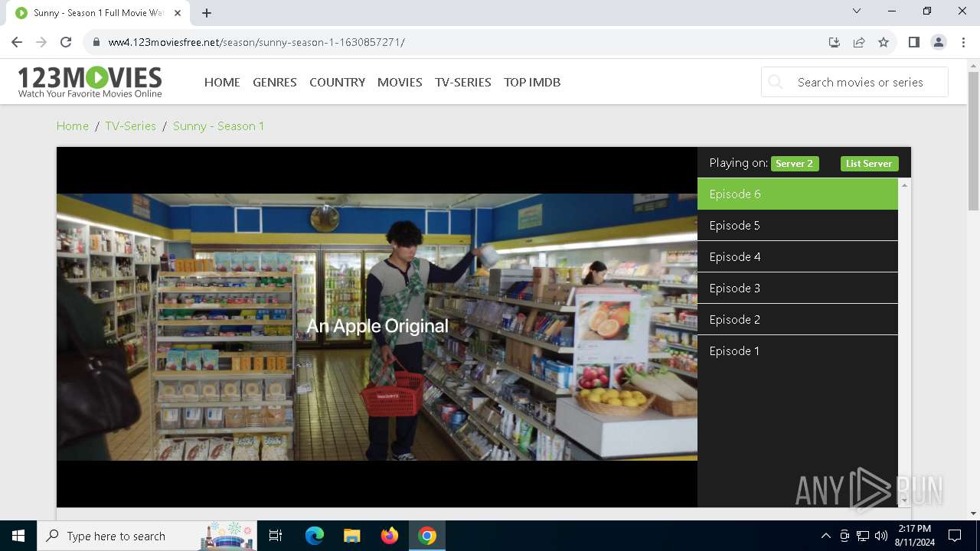
Task: Open the MOVIES menu item
Action: point(400,82)
